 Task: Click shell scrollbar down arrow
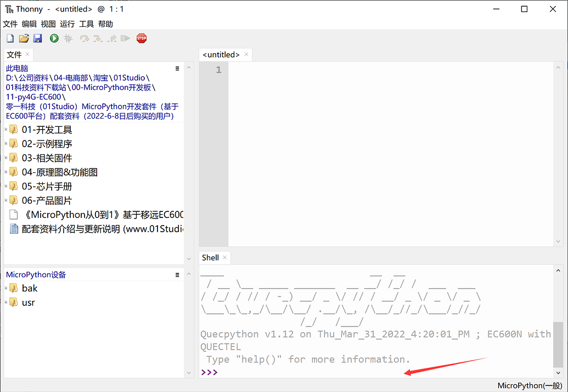[x=558, y=373]
